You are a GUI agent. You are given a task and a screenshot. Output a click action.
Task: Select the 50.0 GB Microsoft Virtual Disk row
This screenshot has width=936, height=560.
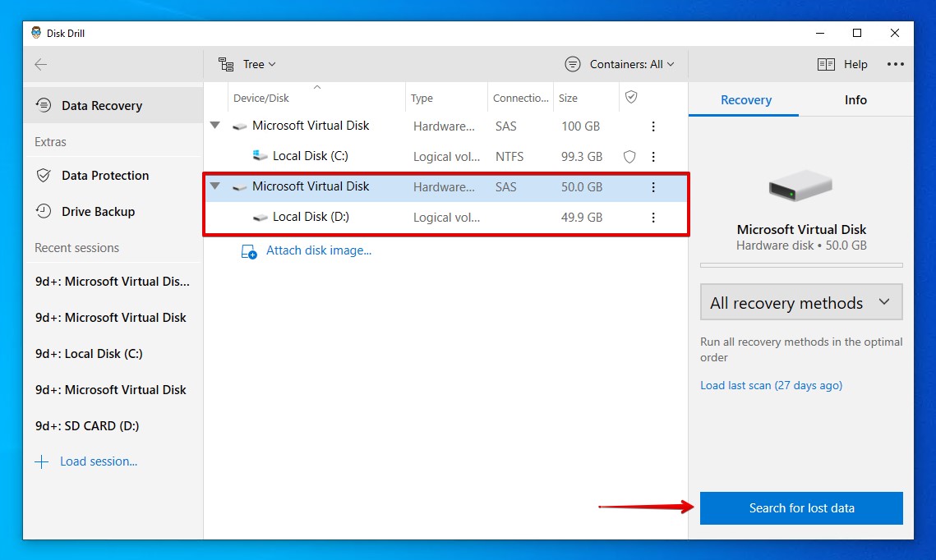coord(446,186)
